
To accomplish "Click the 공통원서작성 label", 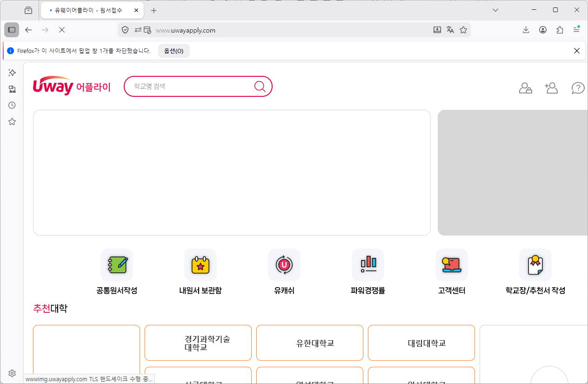I will [x=117, y=291].
